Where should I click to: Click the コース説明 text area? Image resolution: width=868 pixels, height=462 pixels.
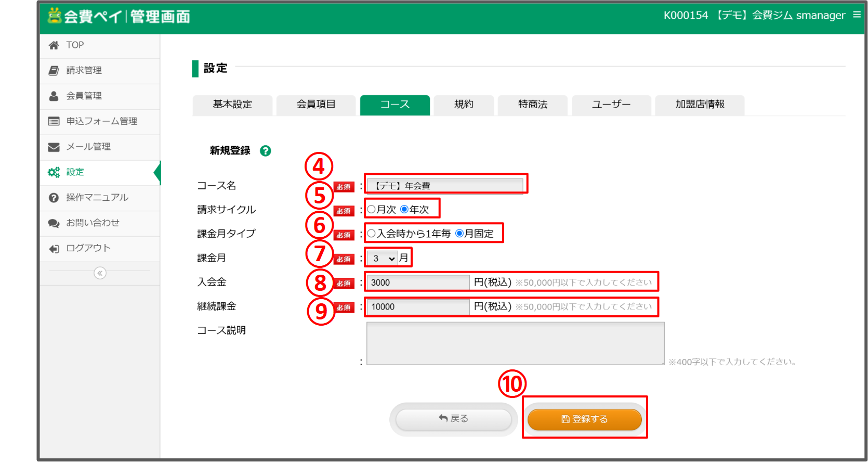516,343
